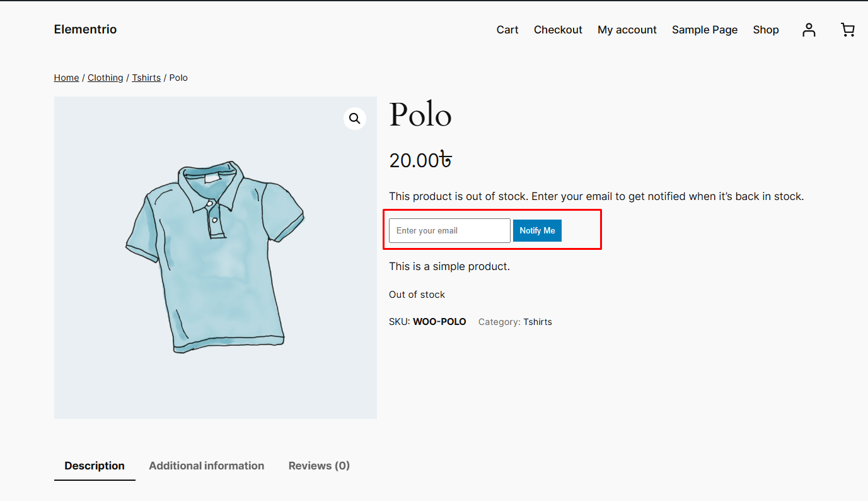Open the shopping cart icon

[848, 30]
